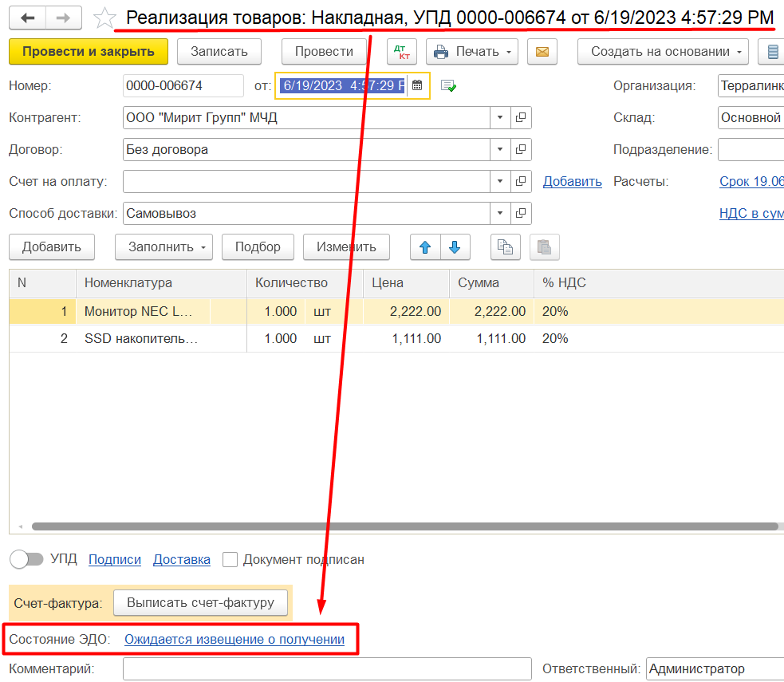Screen dimensions: 784x682
Task: Expand the Счет на оплату dropdown
Action: pyautogui.click(x=500, y=182)
